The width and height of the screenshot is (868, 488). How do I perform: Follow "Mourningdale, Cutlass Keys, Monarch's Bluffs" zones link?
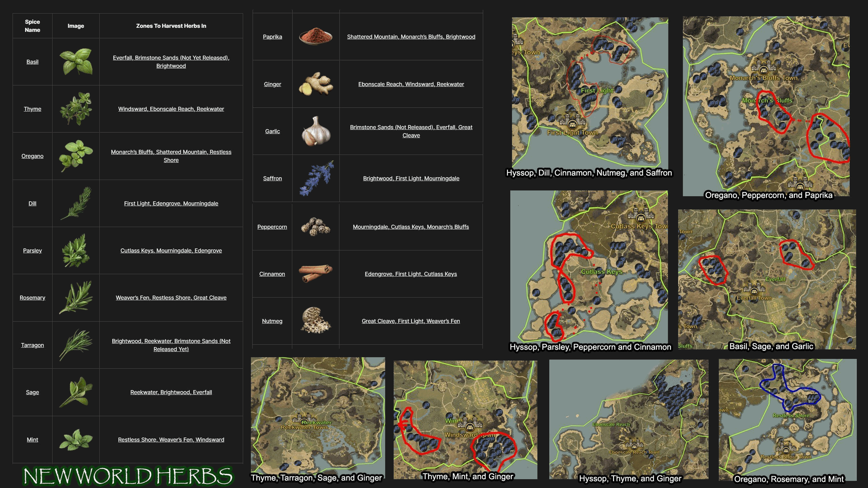tap(411, 227)
